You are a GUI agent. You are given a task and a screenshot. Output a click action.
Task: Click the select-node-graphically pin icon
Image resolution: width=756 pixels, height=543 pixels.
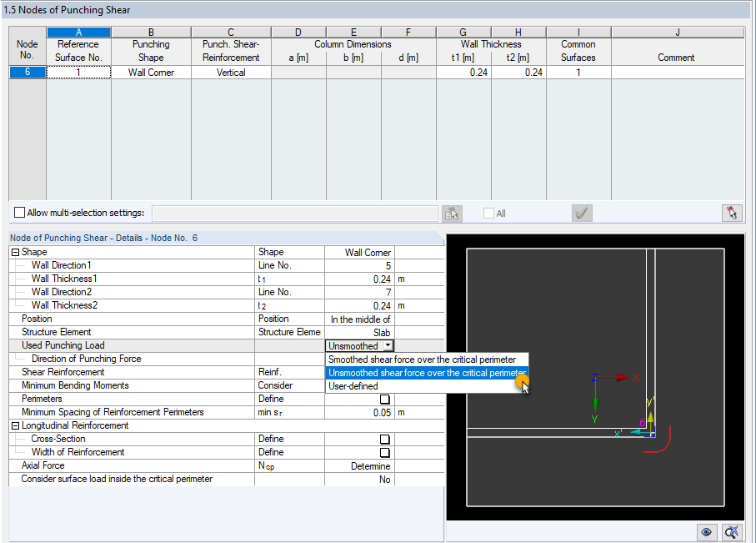[x=731, y=214]
